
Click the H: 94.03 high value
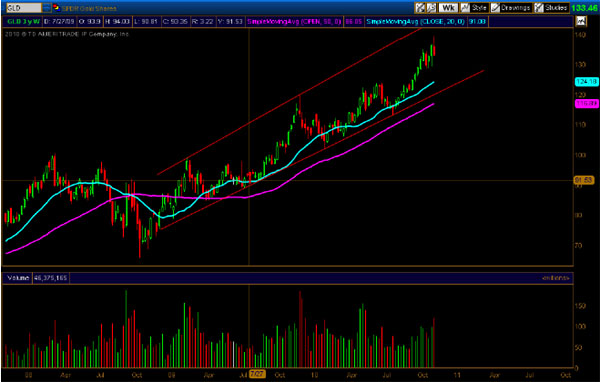(x=117, y=22)
